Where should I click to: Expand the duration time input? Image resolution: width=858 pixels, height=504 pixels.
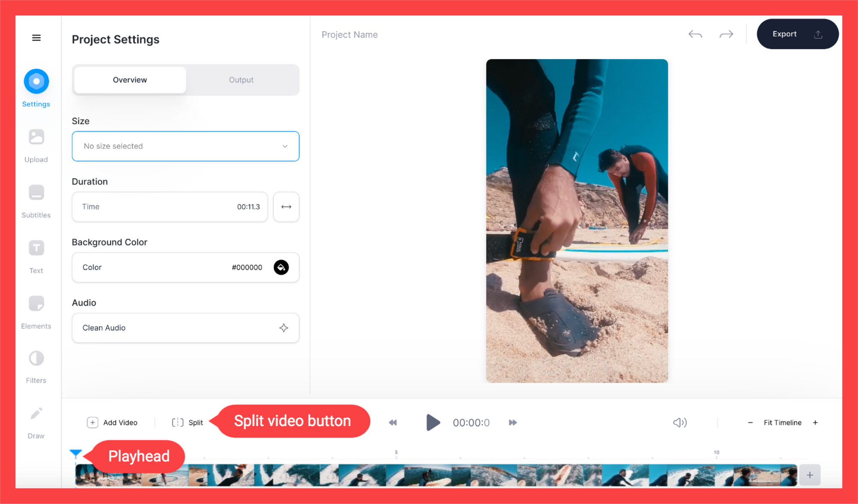click(286, 206)
